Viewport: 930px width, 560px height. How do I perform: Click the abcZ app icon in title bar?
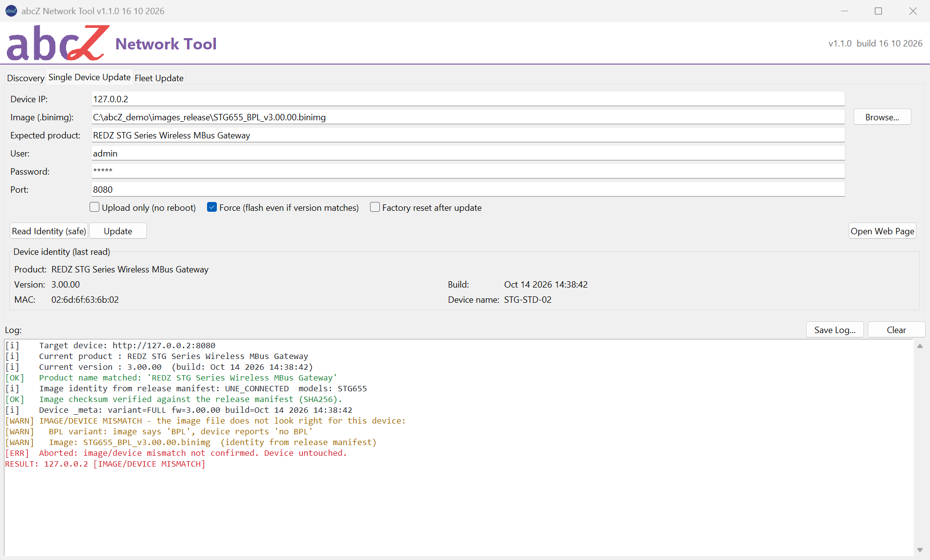point(11,11)
